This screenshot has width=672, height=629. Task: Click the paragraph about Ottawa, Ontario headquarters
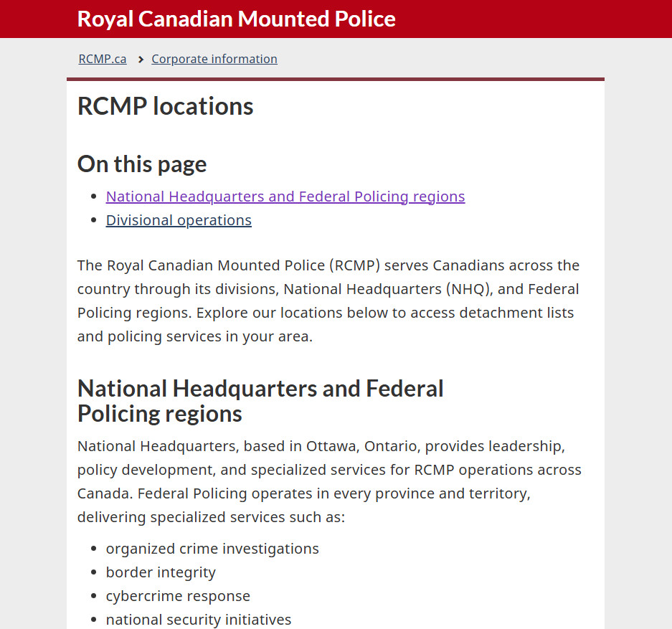pos(328,481)
